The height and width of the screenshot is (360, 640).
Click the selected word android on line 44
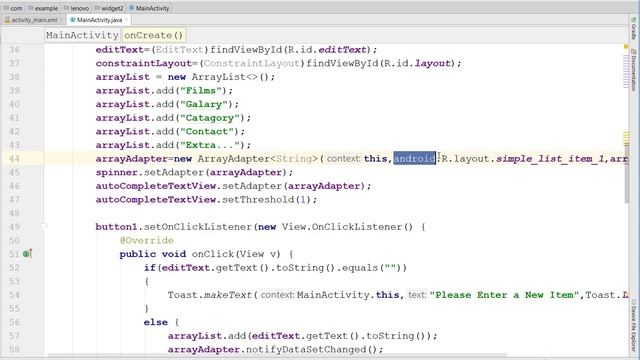[x=415, y=158]
